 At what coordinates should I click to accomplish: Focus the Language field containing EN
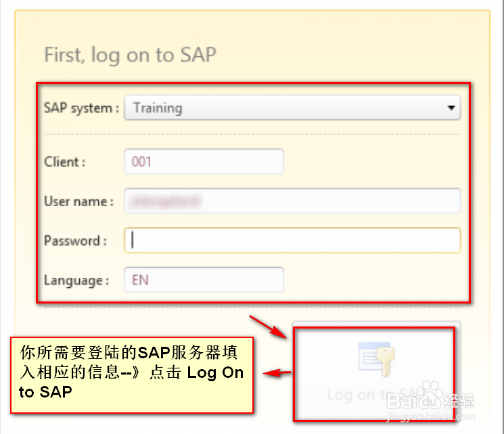pyautogui.click(x=204, y=280)
